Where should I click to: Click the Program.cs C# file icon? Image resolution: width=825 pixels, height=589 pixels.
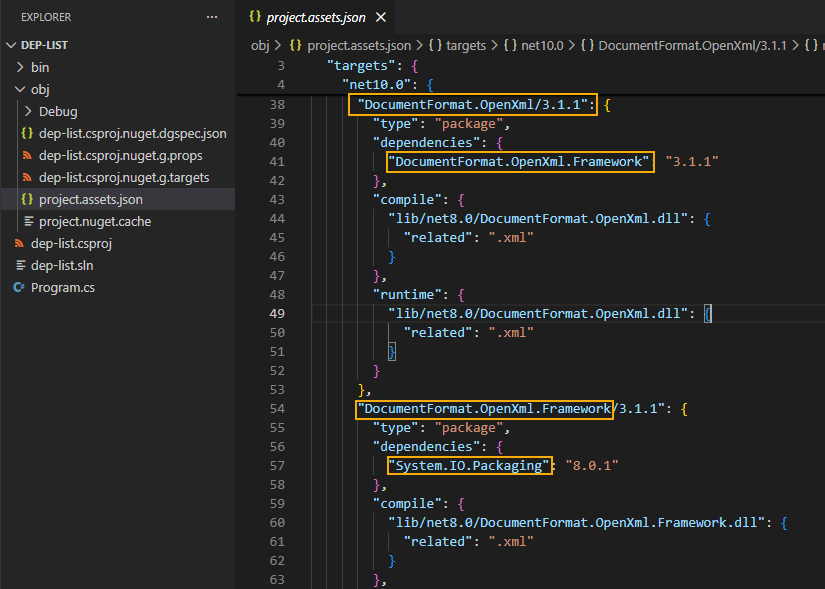pyautogui.click(x=19, y=287)
